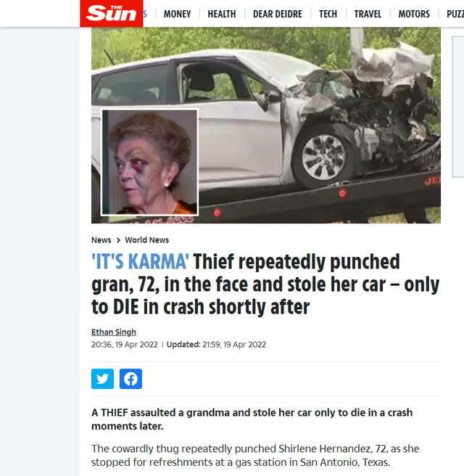Click The Sun logo
The height and width of the screenshot is (476, 464).
(x=112, y=13)
